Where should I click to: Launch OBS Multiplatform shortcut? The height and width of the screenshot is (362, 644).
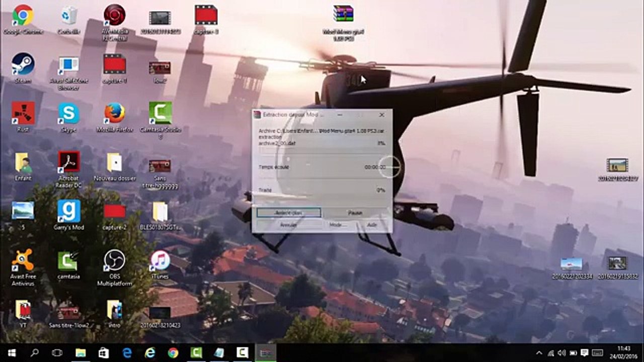[x=115, y=267]
